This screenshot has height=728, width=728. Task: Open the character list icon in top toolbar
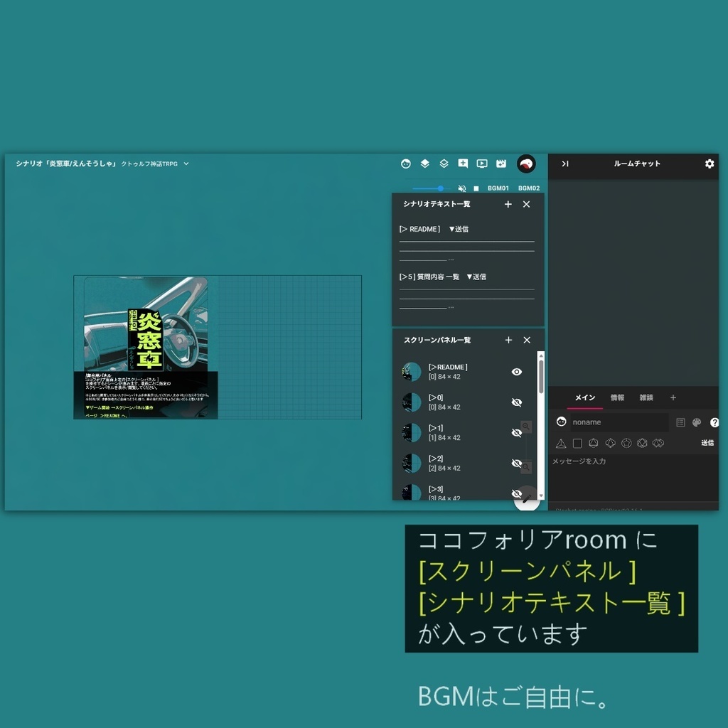pyautogui.click(x=405, y=164)
